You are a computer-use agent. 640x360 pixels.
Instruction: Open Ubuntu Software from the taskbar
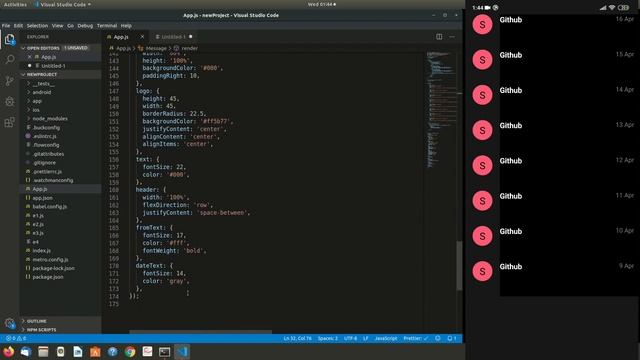tap(95, 351)
